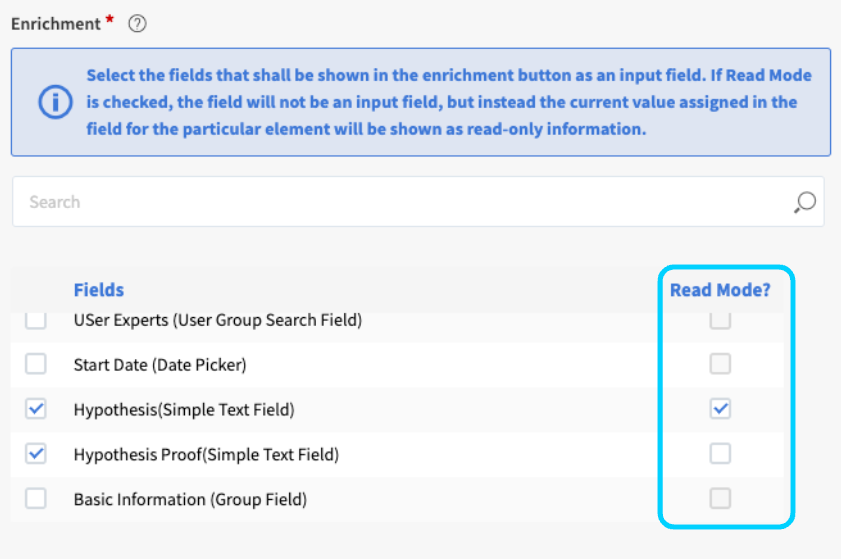Click the Read Mode? column header
The image size is (841, 559).
720,290
